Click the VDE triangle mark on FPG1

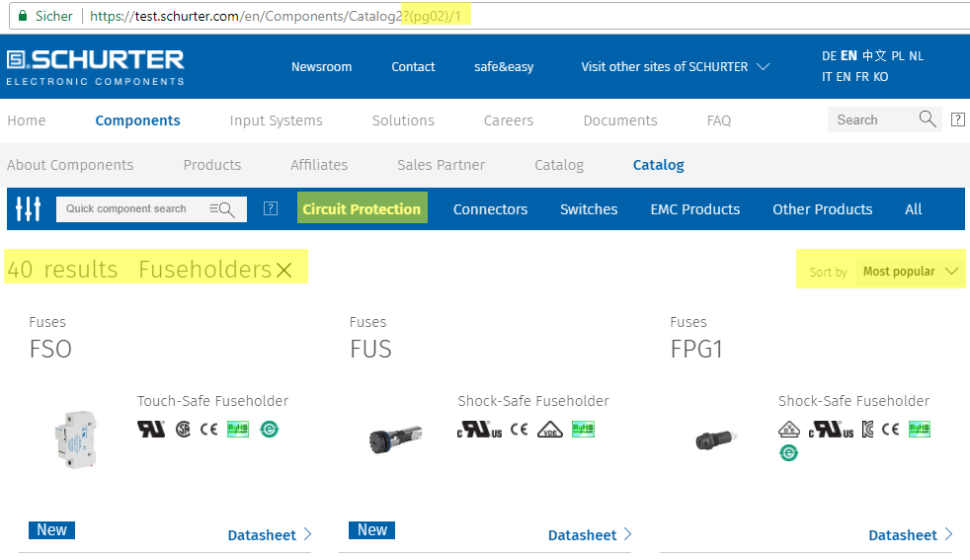click(789, 429)
